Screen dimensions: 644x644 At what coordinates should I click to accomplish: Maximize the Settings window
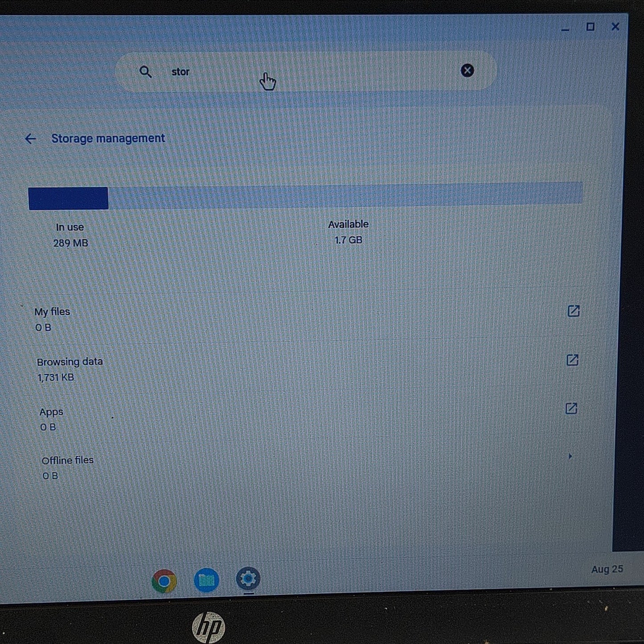coord(590,27)
